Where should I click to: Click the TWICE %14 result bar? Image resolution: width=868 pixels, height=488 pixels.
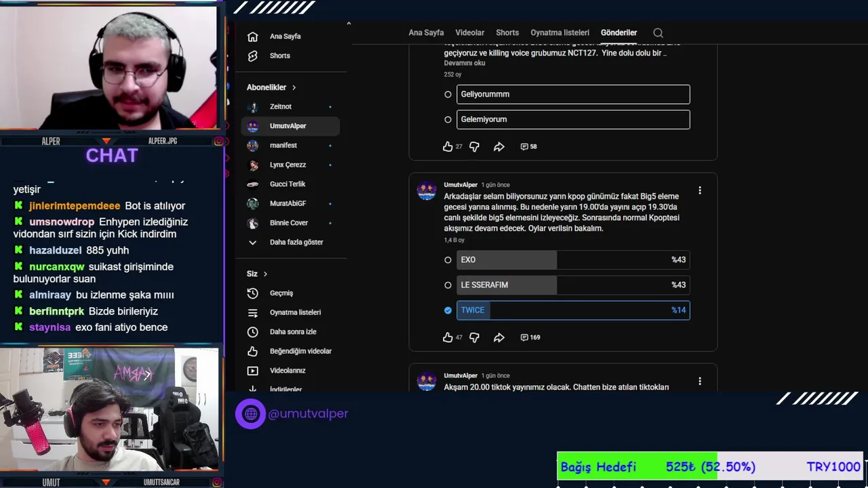tap(573, 310)
